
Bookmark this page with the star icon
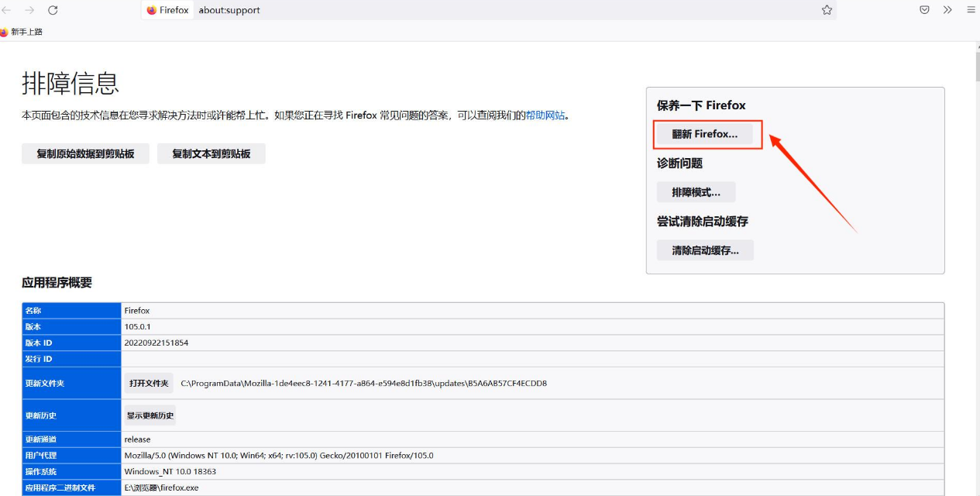[827, 10]
